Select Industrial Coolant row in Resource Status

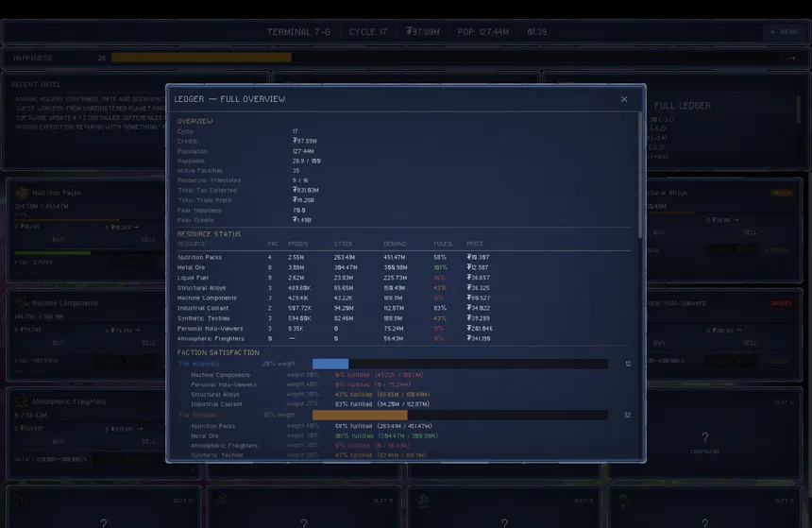click(404, 308)
